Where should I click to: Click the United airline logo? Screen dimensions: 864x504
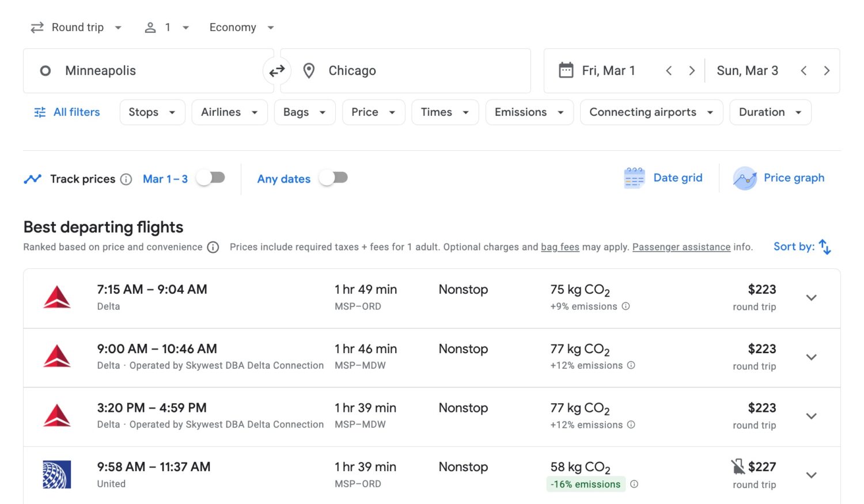pos(56,474)
